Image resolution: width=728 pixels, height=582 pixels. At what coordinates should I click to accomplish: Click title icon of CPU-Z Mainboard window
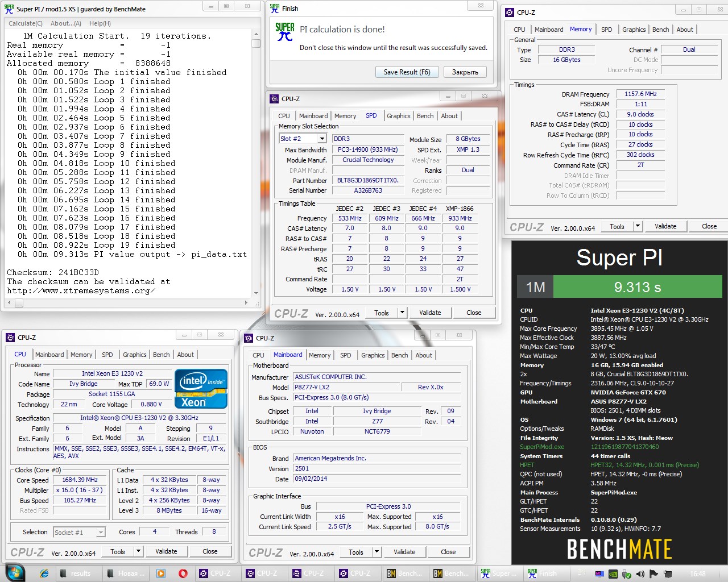pyautogui.click(x=249, y=338)
